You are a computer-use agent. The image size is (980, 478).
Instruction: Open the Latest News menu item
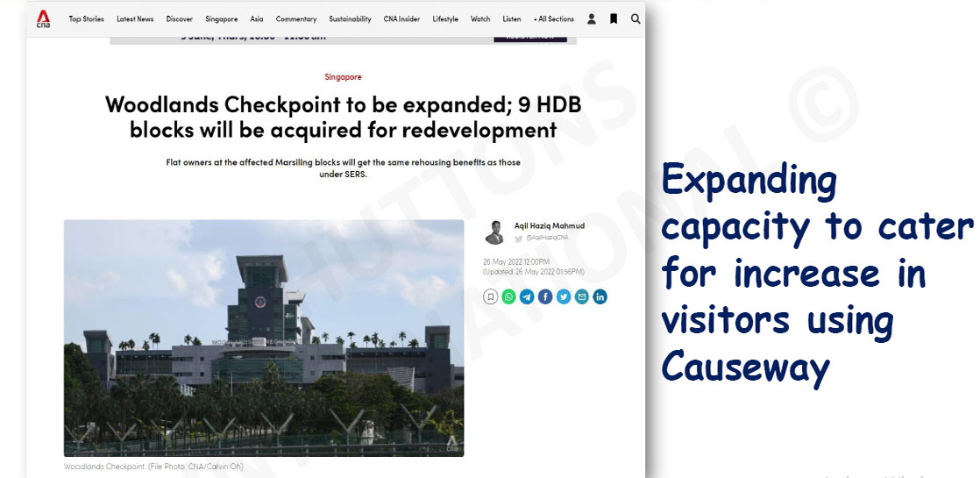pos(135,19)
